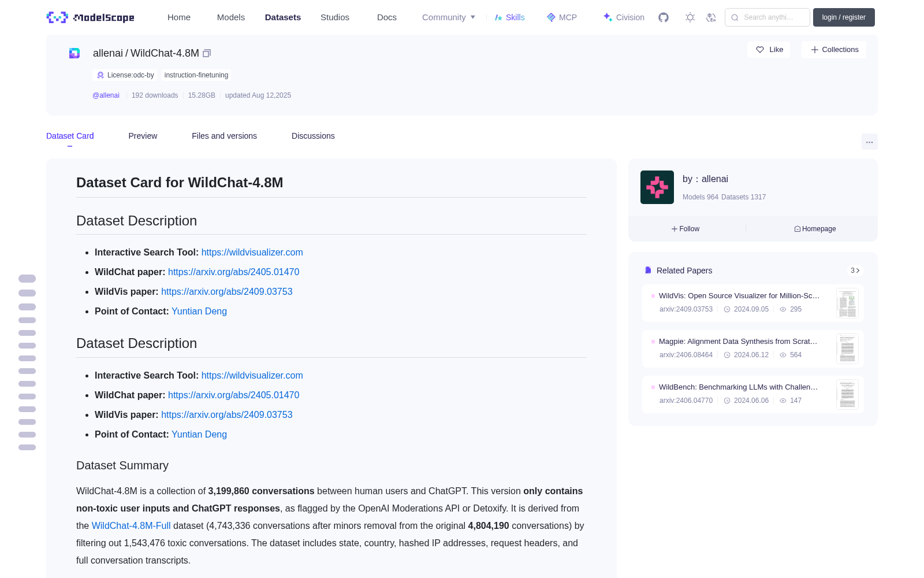924x578 pixels.
Task: Click the 15.28GB size text
Action: (x=202, y=95)
